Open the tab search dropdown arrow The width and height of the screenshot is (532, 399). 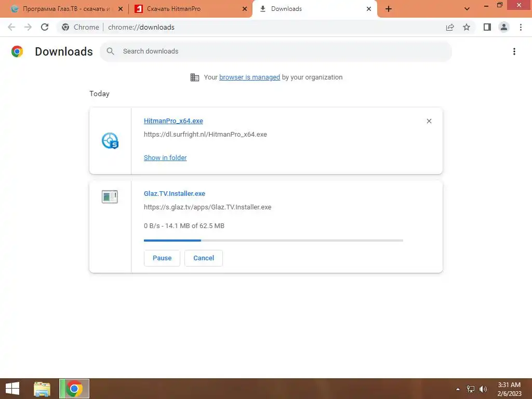(x=467, y=9)
